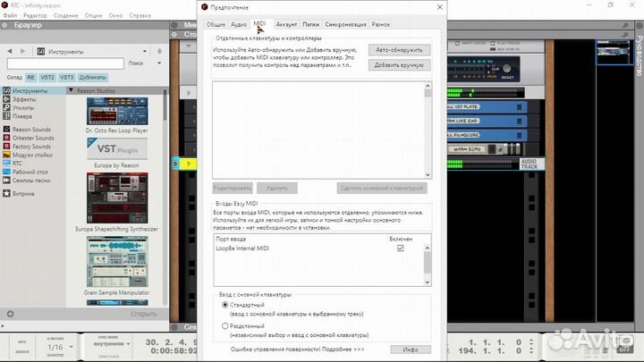The image size is (644, 362).
Task: Select Dr. Octo Rex Loop Player thumbnail
Action: [x=117, y=111]
